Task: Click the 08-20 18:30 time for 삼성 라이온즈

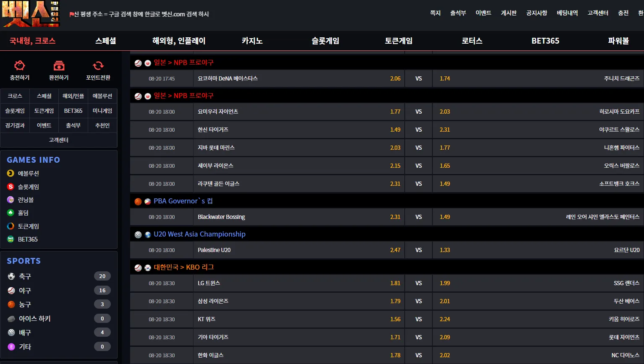Action: click(x=162, y=301)
